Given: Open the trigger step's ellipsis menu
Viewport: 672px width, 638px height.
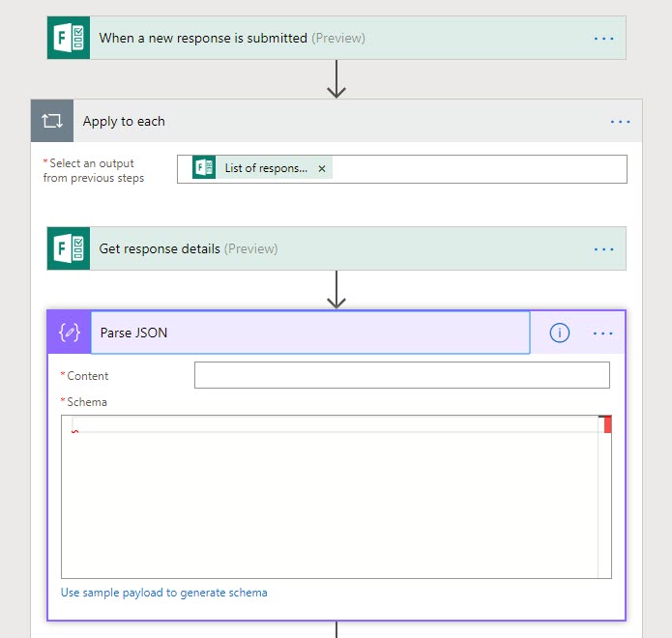Looking at the screenshot, I should point(603,39).
